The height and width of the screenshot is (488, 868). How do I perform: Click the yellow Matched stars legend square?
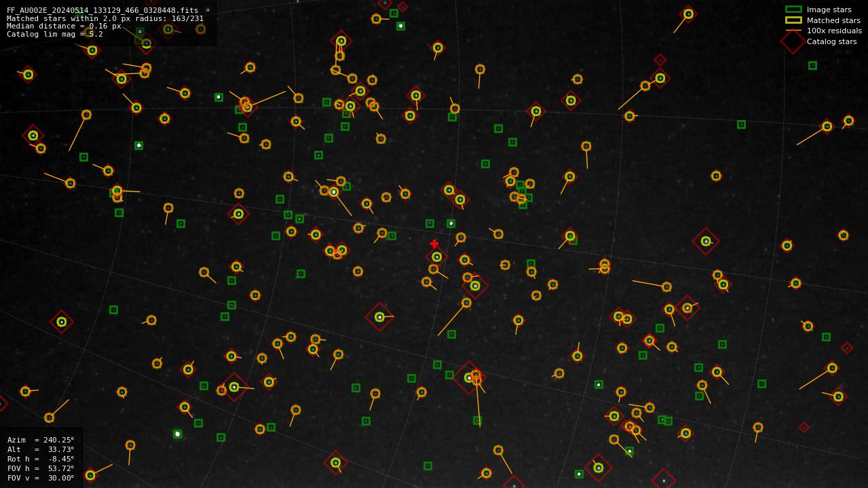coord(793,20)
